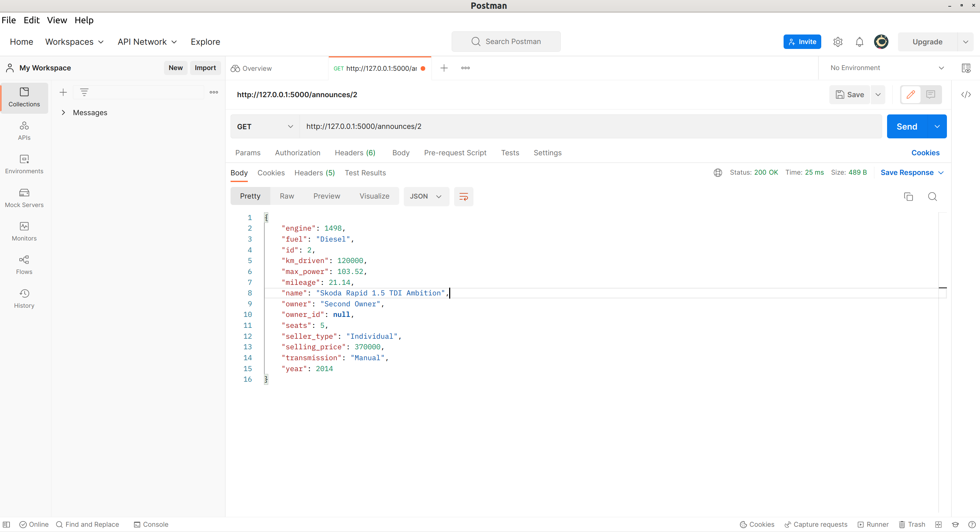Viewport: 980px width, 532px height.
Task: Copy response body with copy icon
Action: [908, 196]
